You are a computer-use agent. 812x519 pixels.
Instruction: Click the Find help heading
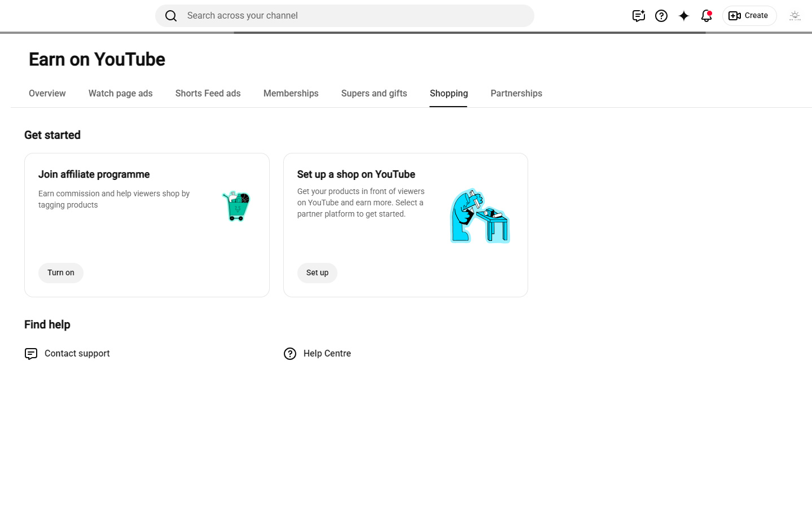(47, 325)
